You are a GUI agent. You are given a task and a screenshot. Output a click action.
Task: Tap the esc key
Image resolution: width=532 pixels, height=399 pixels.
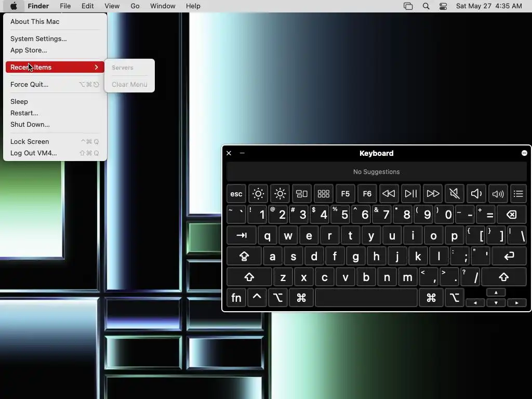pyautogui.click(x=236, y=194)
